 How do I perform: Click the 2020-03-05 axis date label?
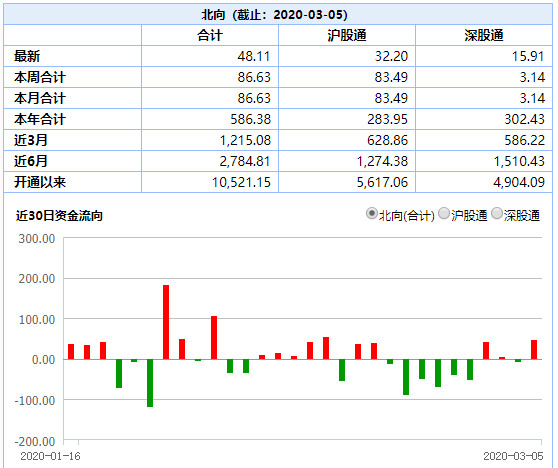point(513,456)
